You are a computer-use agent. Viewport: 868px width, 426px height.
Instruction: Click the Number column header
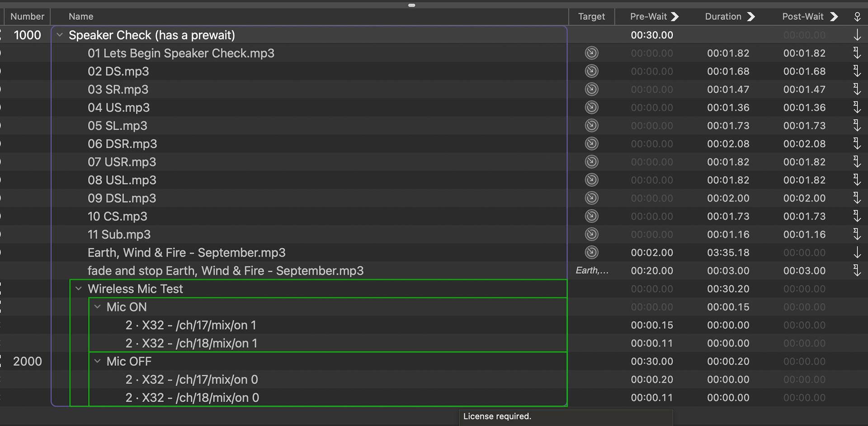point(27,17)
